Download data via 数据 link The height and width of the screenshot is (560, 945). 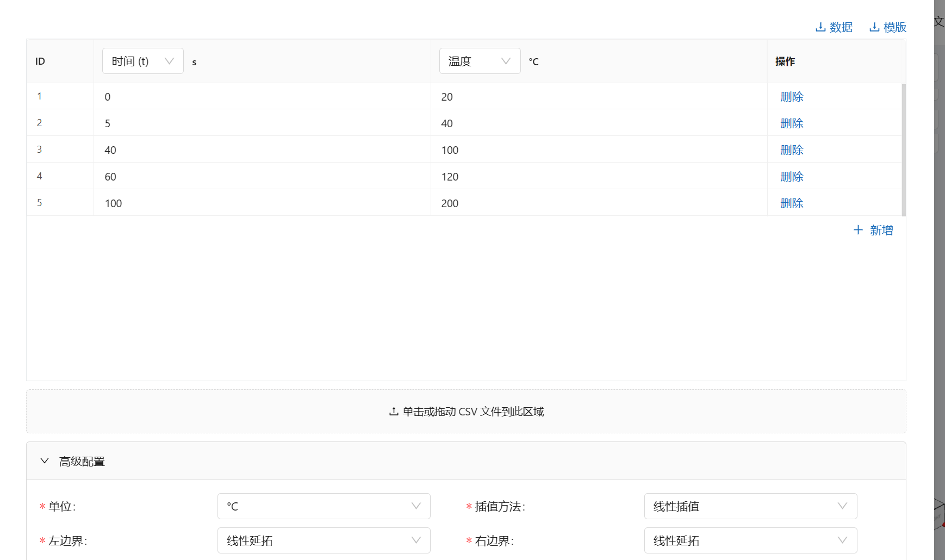(x=834, y=27)
